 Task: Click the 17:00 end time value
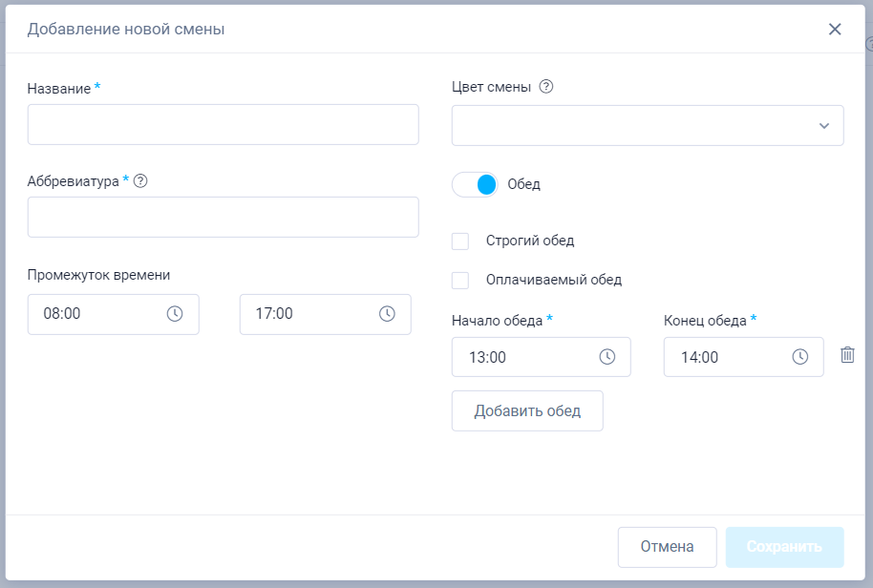274,314
